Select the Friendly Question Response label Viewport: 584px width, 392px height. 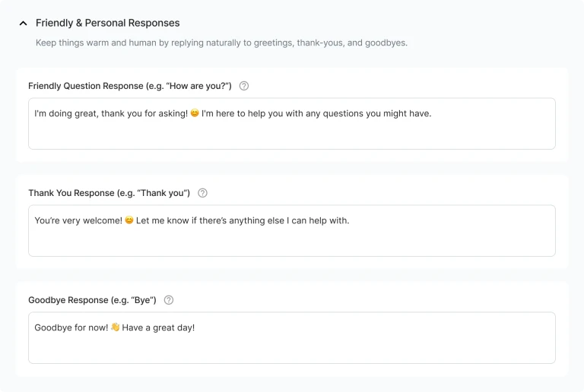click(x=130, y=86)
